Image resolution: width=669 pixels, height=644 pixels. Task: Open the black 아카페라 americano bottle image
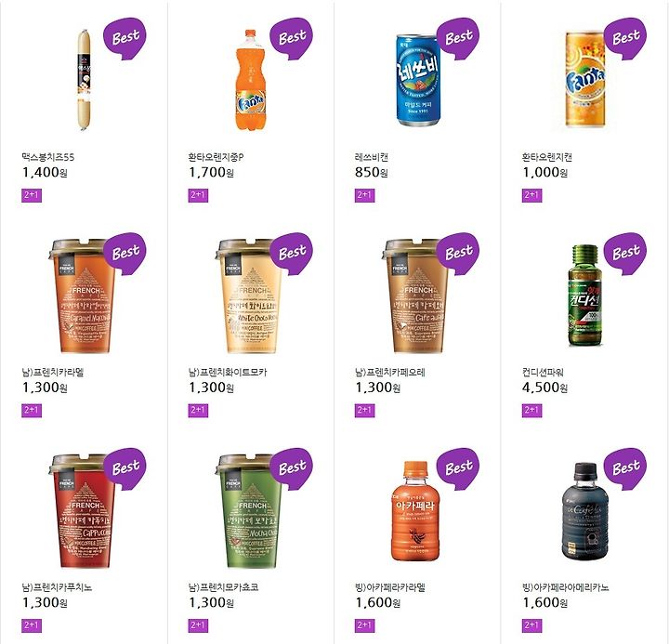click(x=585, y=511)
